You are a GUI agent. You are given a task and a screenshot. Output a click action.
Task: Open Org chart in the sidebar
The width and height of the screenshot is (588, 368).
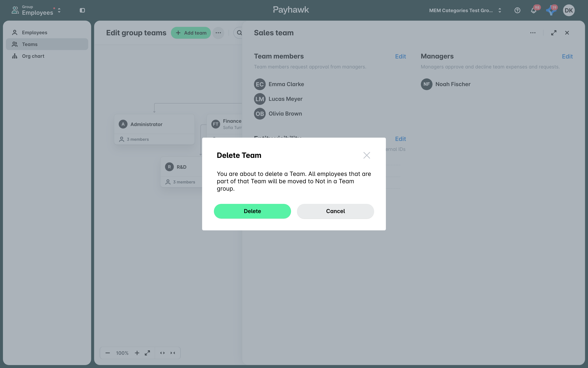tap(47, 56)
